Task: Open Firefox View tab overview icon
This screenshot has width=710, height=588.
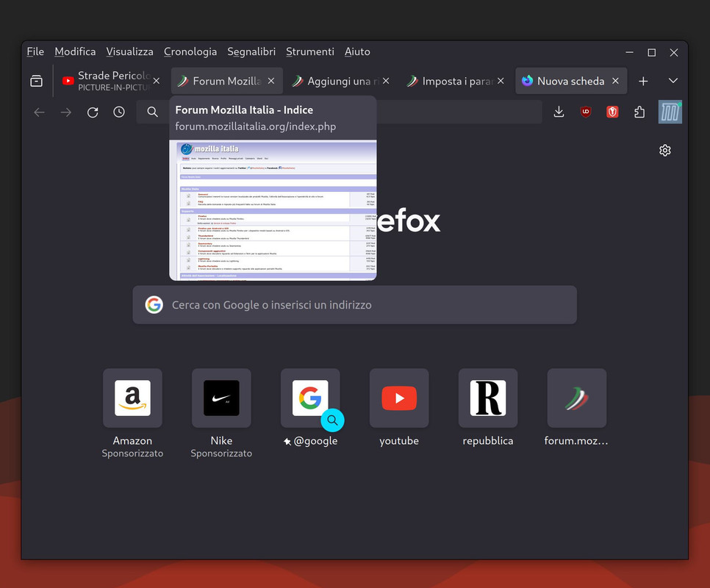Action: click(36, 81)
